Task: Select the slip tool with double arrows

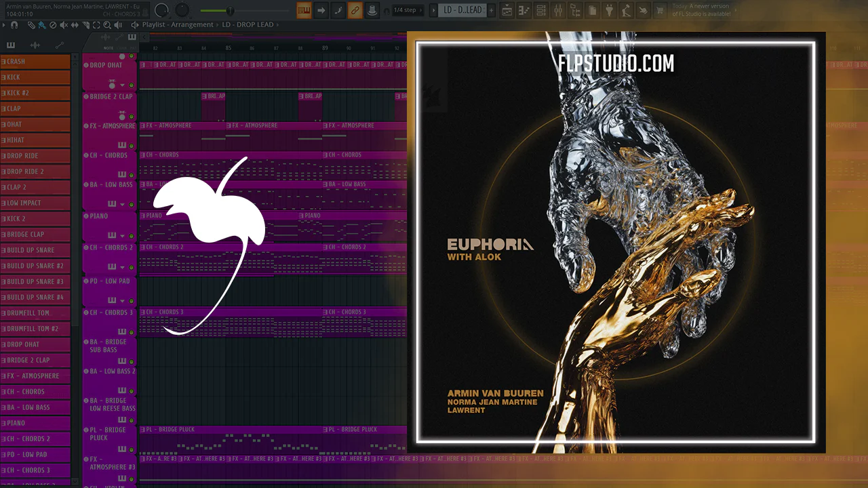Action: (x=74, y=25)
